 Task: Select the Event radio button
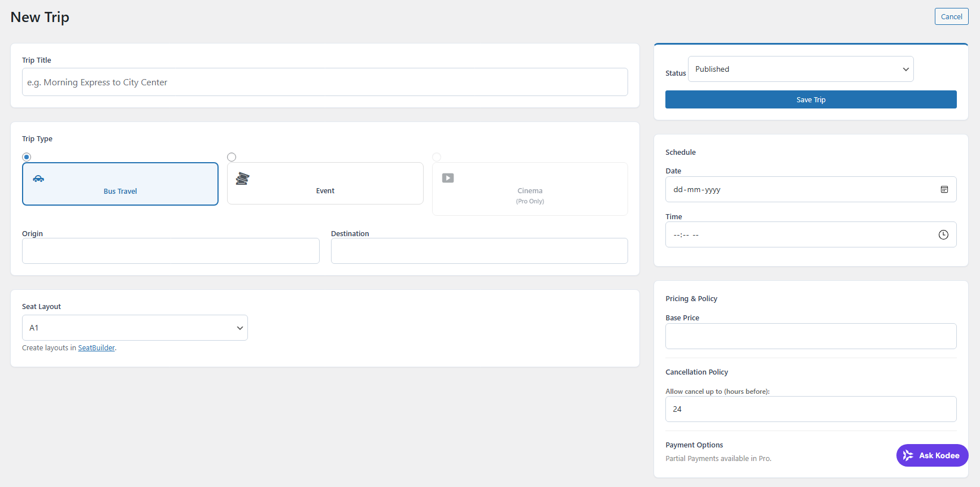coord(232,157)
